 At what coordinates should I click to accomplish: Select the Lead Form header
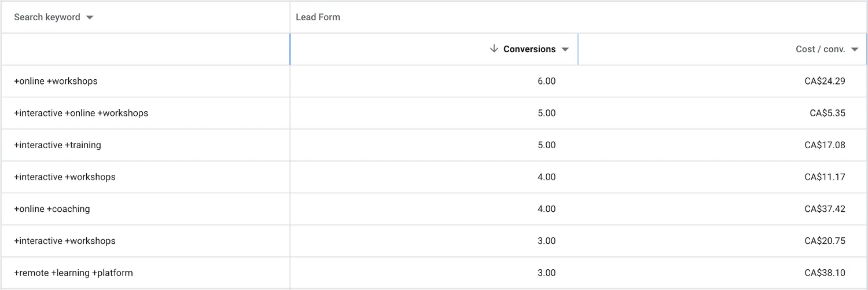pos(318,17)
